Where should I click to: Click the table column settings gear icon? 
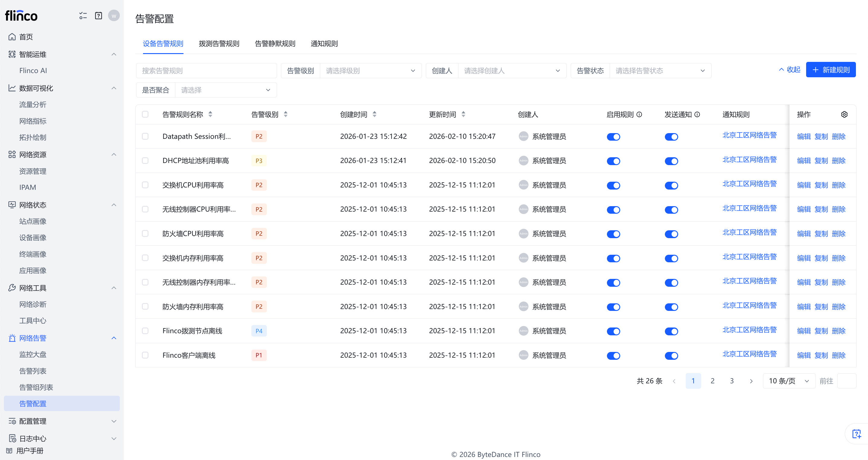coord(844,115)
